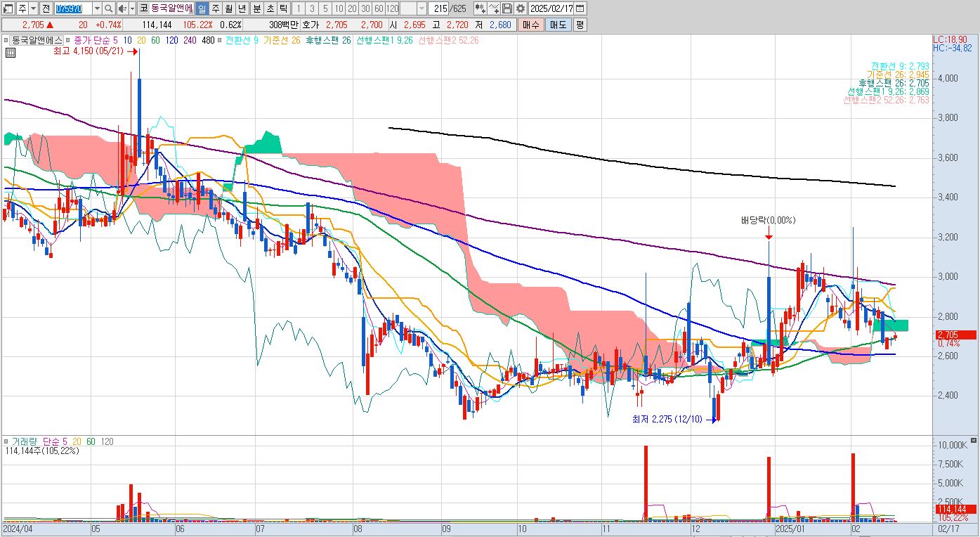Toggle the 전환선 legend square marker
The width and height of the screenshot is (980, 537).
[x=221, y=40]
